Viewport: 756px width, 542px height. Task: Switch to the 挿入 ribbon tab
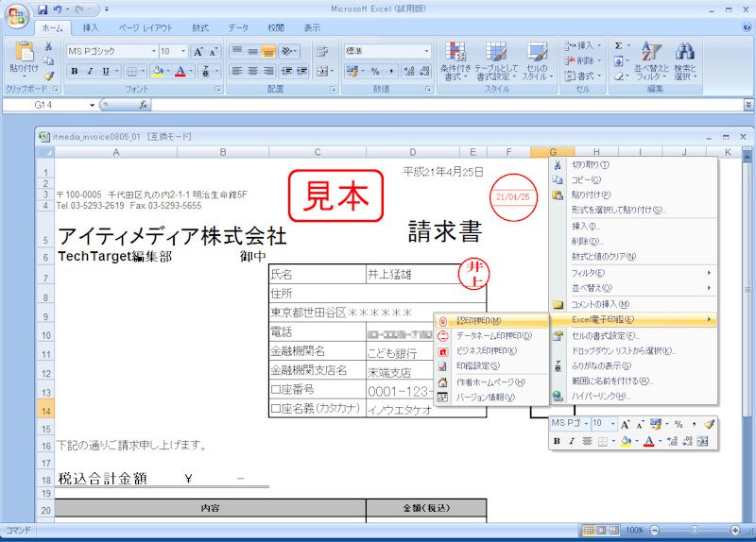[x=90, y=28]
